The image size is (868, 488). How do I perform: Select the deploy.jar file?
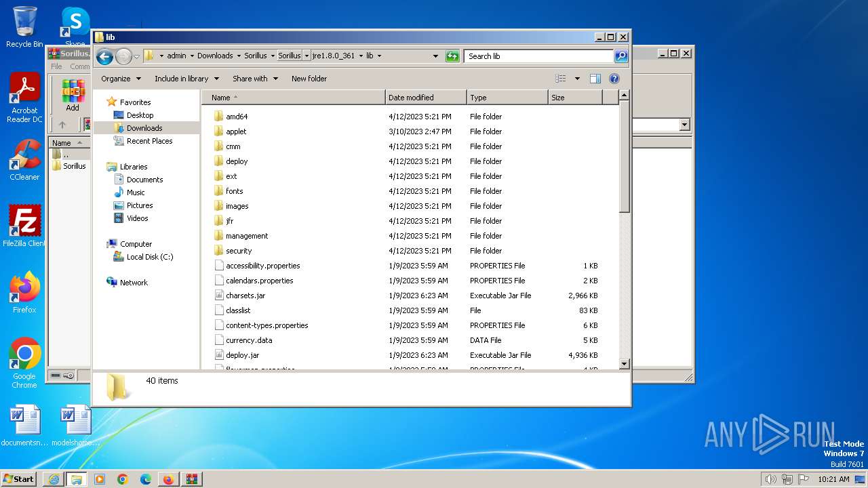pos(242,355)
